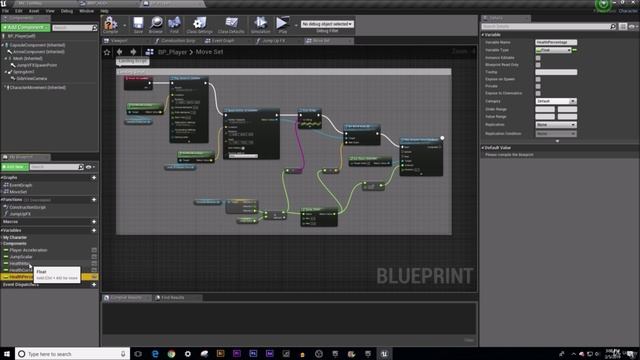Viewport: 640px width, 360px height.
Task: Open Task View on the taskbar
Action: pos(138,354)
